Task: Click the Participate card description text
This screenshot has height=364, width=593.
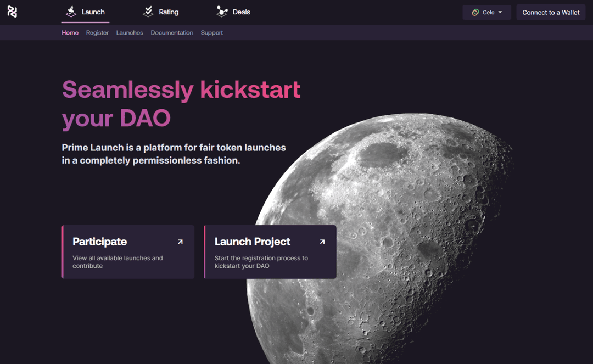Action: (x=118, y=262)
